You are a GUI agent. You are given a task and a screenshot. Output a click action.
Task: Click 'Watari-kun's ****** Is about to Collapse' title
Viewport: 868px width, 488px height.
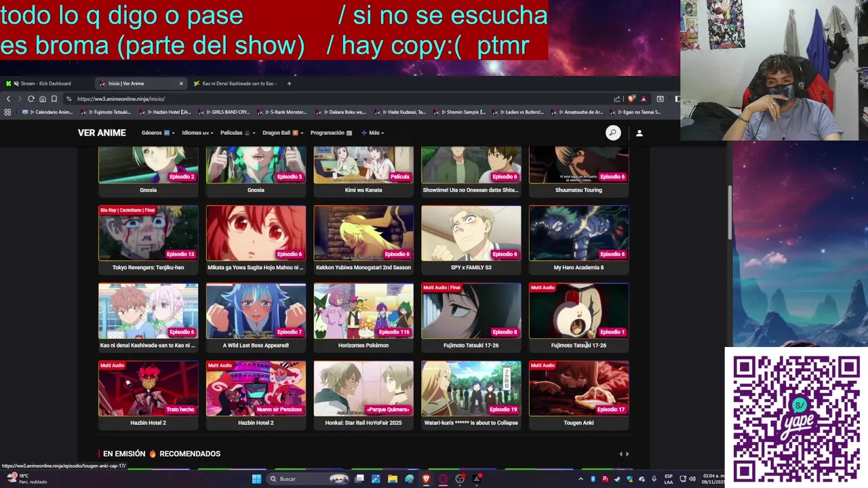click(471, 423)
